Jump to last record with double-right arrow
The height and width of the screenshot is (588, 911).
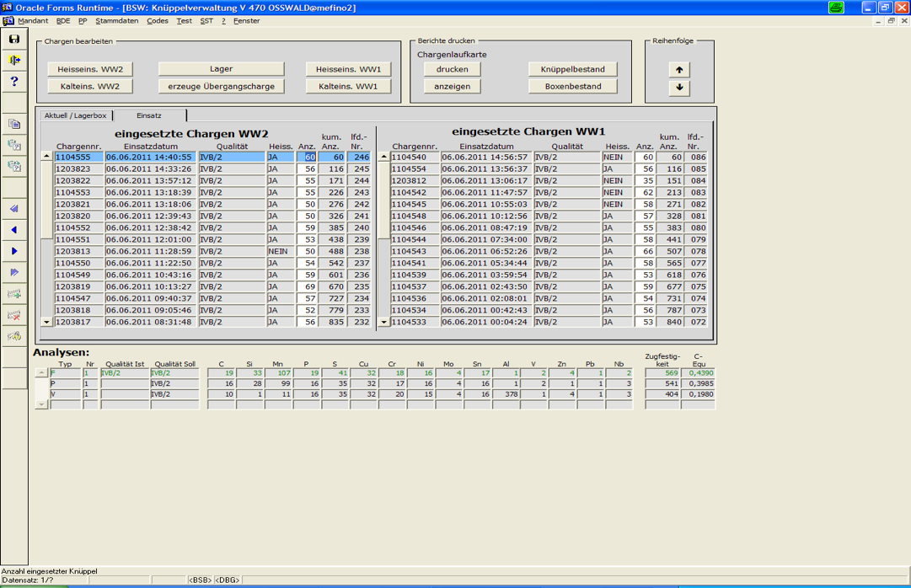tap(14, 272)
